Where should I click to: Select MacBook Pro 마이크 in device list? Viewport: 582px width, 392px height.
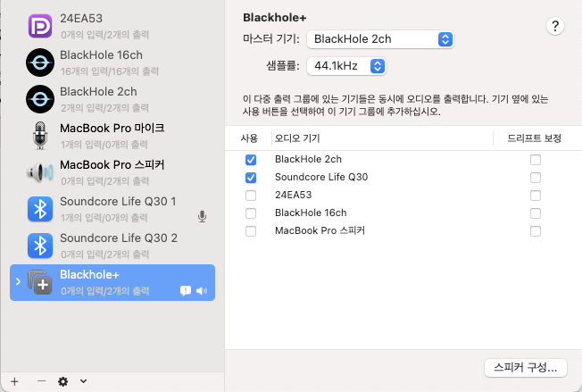(x=112, y=128)
